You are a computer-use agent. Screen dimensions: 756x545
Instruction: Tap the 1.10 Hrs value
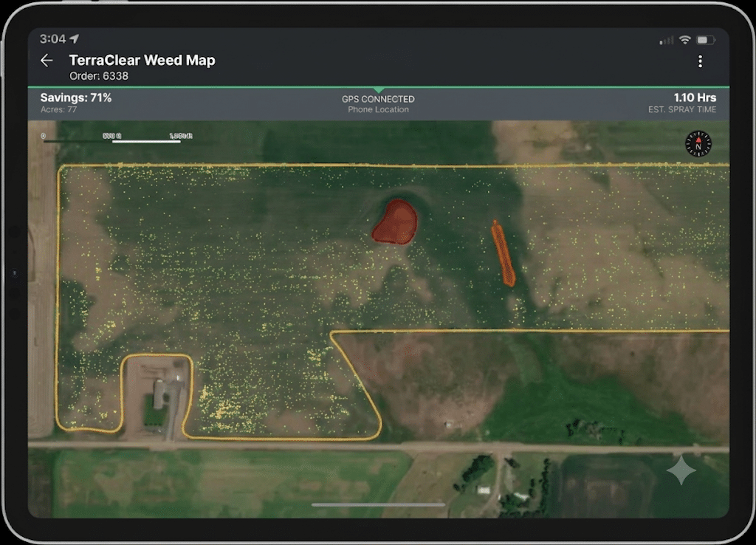coord(694,97)
